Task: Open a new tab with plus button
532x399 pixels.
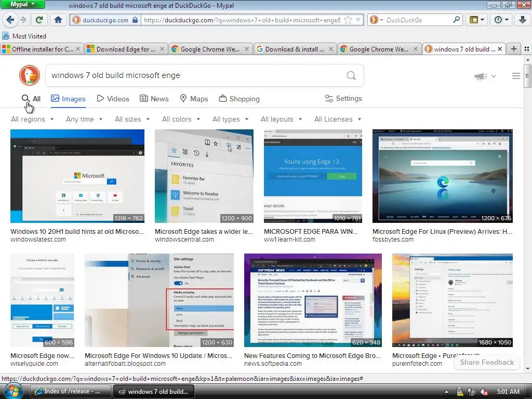Action: tap(514, 49)
